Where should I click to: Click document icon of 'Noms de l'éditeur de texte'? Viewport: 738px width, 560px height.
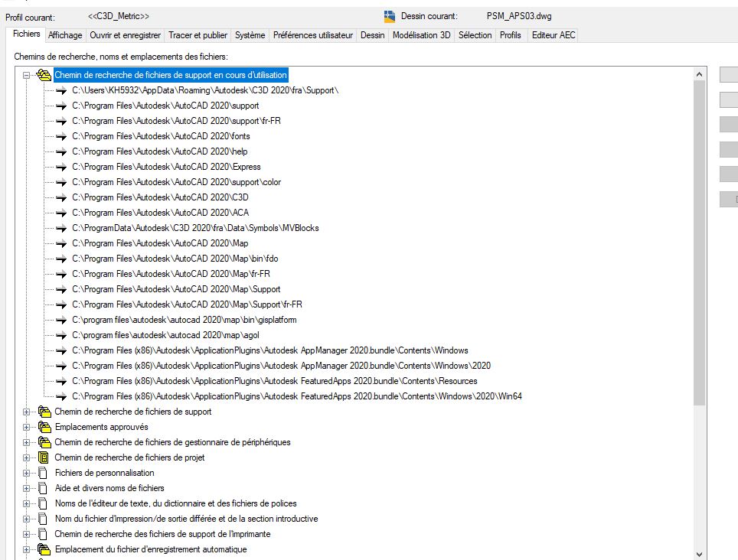pos(43,503)
